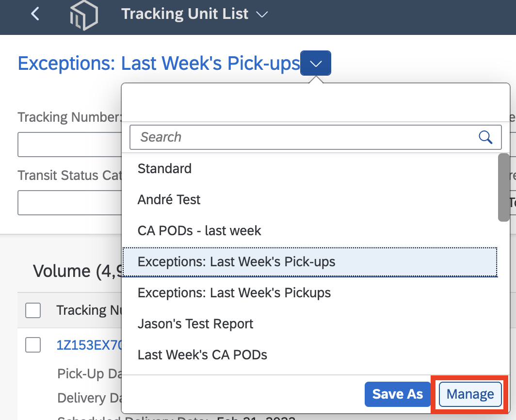Click the cube logo in header
Screen dimensions: 516x420
(84, 15)
